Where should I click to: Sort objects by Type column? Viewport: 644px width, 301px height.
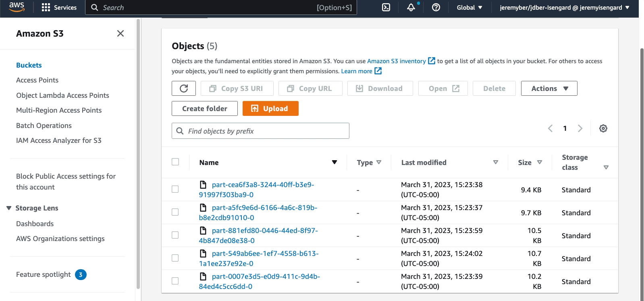379,162
